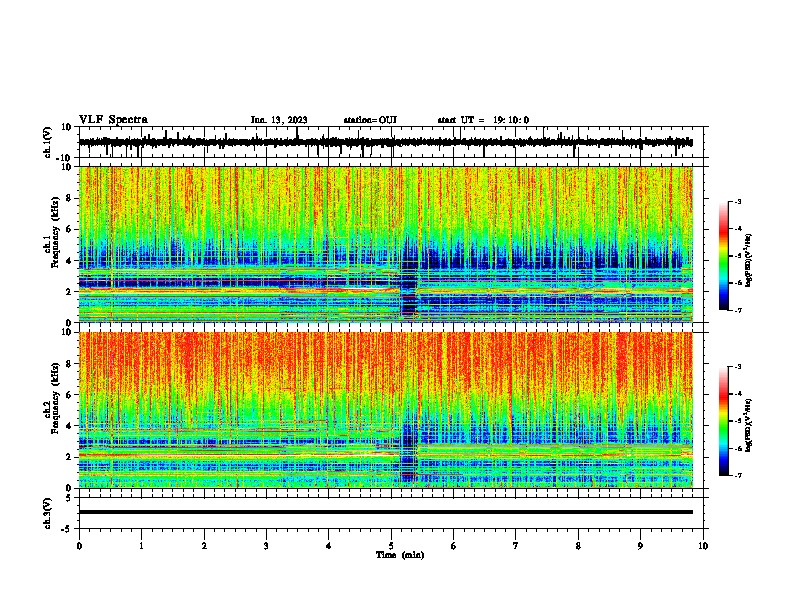792x612 pixels.
Task: Click time axis tick label "4"
Action: (x=329, y=546)
